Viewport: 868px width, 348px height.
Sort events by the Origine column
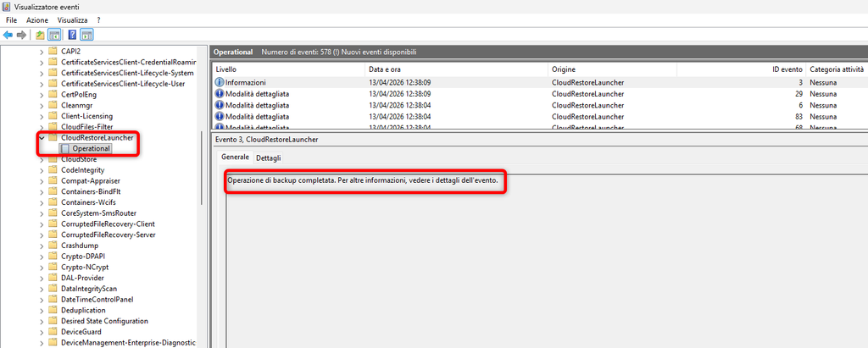click(612, 69)
